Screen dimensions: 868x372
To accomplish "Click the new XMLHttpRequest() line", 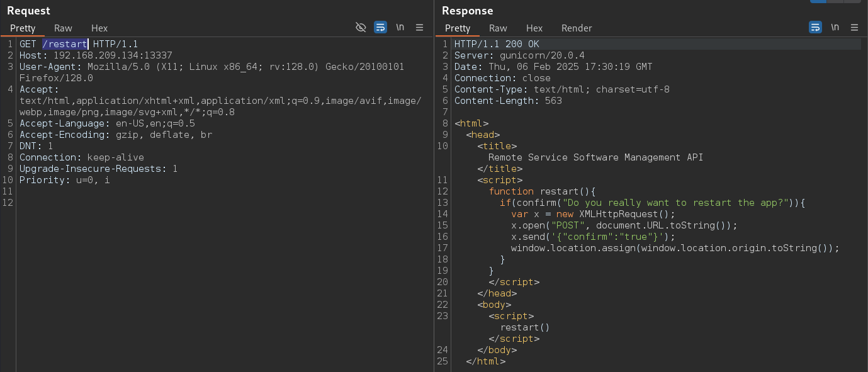I will point(592,214).
